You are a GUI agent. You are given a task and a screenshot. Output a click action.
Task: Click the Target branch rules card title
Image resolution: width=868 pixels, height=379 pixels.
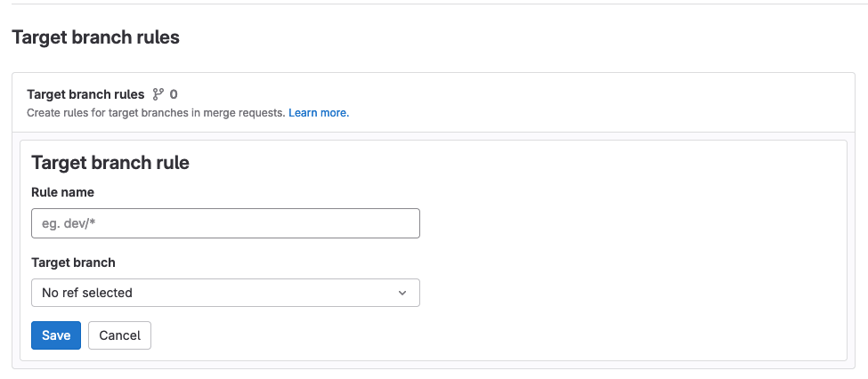[85, 94]
